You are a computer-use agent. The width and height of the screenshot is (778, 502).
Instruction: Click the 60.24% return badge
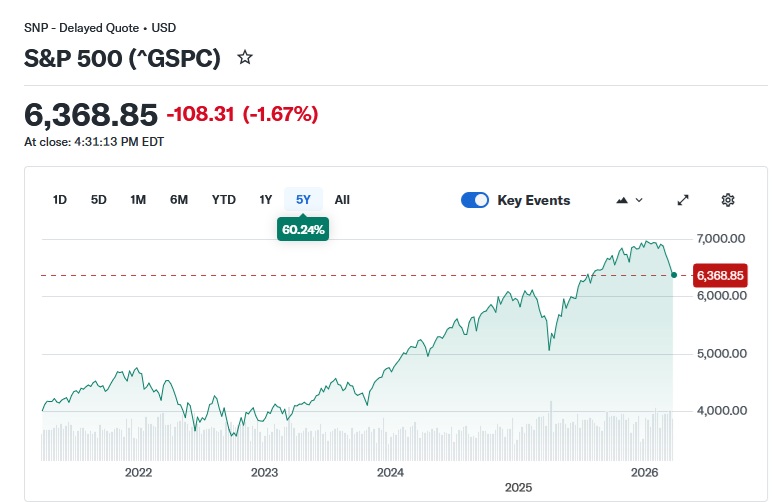click(x=303, y=229)
